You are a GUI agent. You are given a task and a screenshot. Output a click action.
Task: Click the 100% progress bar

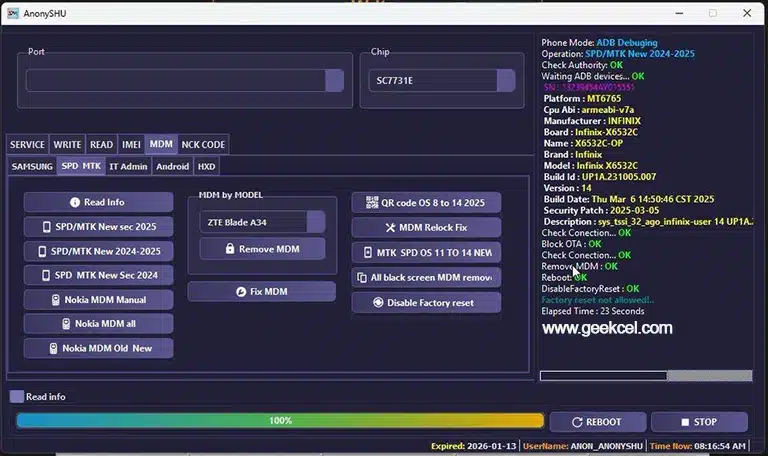[280, 421]
